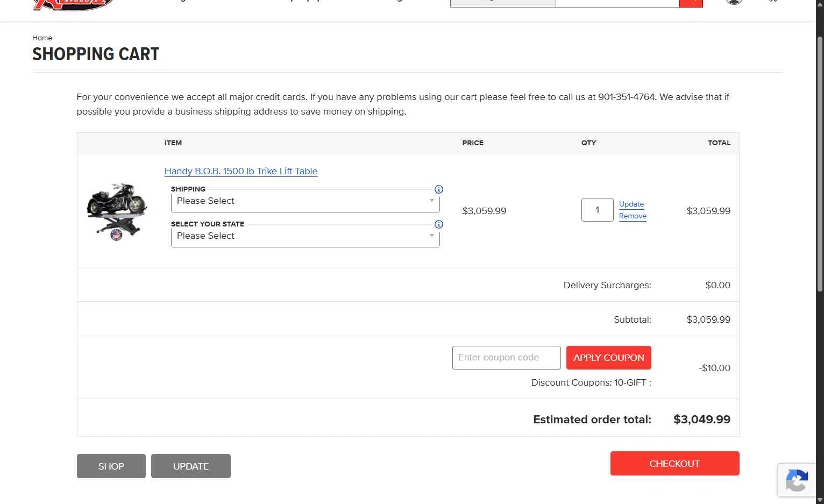
Task: Open the Select Your State dropdown
Action: click(x=306, y=236)
